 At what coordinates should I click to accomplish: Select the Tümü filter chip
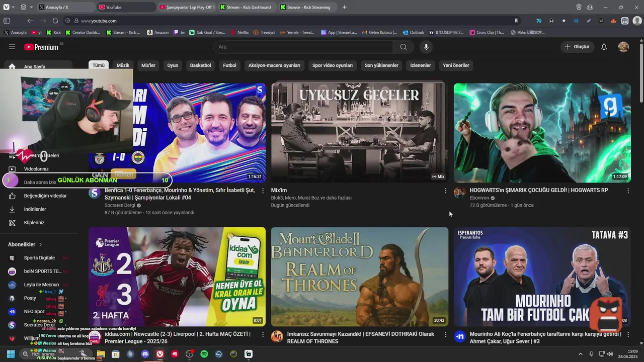pos(99,65)
